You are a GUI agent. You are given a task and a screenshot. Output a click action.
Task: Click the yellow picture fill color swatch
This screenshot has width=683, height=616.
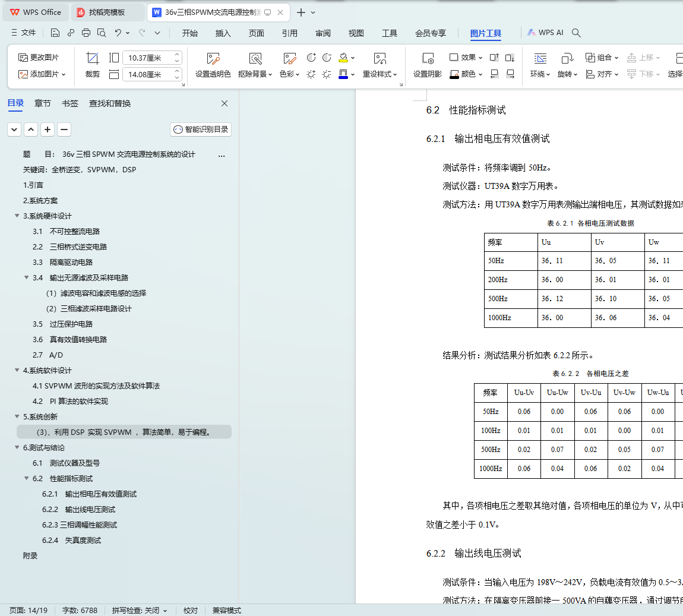(343, 58)
